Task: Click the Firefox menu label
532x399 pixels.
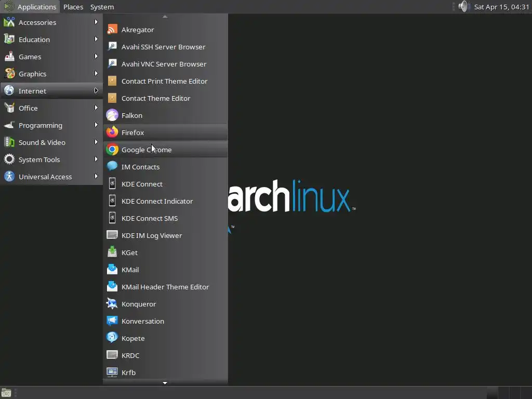Action: (132, 132)
